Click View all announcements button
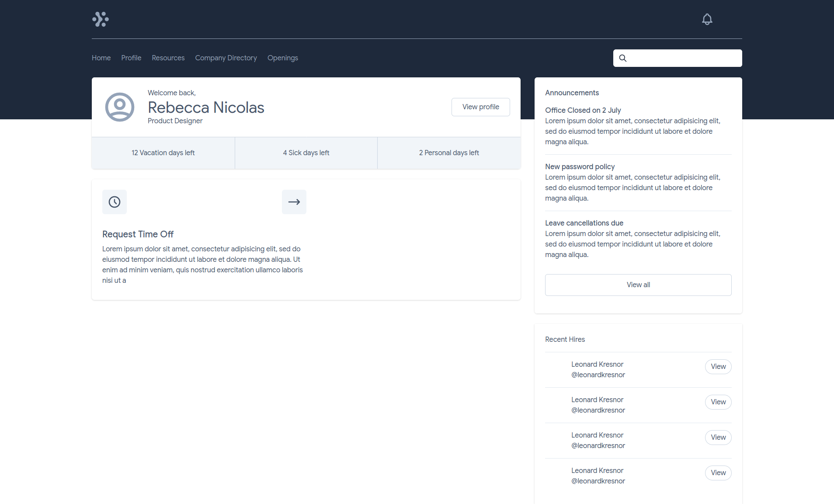Viewport: 834px width, 504px height. tap(638, 285)
